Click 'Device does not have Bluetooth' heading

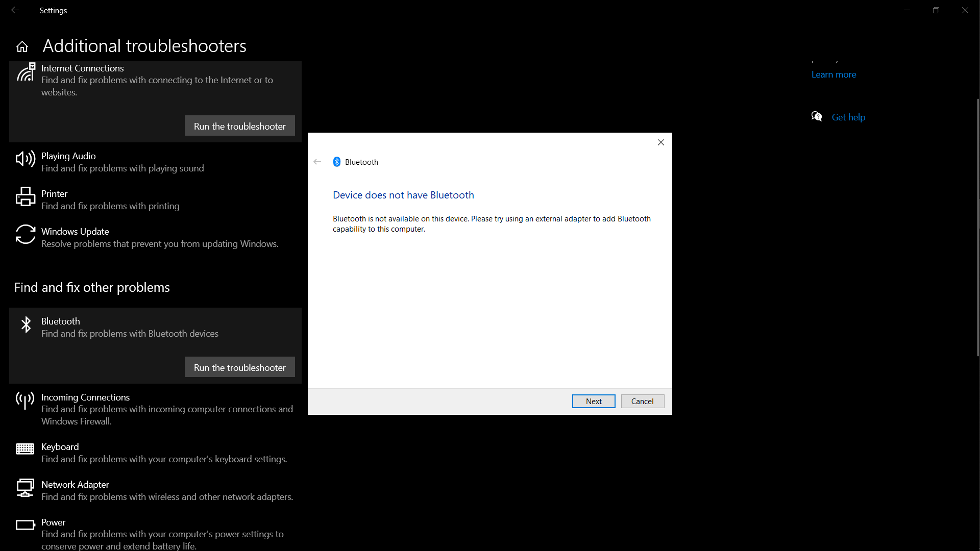[x=403, y=195]
